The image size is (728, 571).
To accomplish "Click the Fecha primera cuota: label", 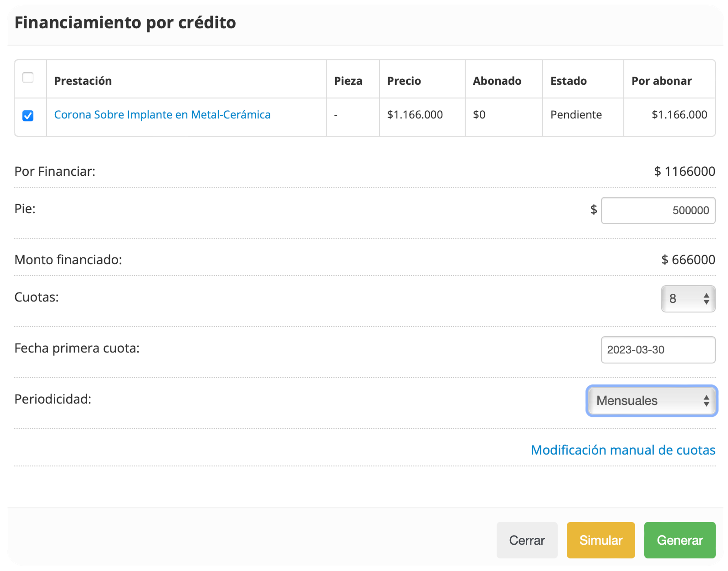I will pos(77,348).
